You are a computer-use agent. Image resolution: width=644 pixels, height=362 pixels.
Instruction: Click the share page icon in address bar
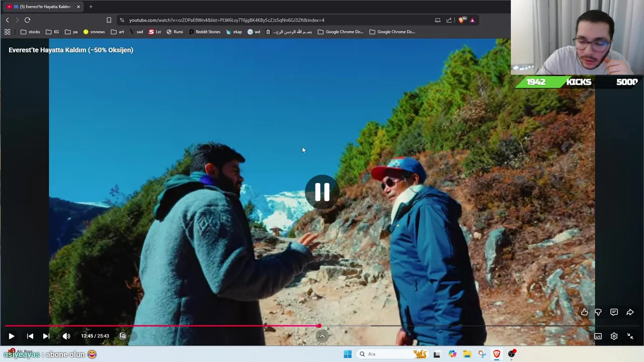(x=449, y=20)
